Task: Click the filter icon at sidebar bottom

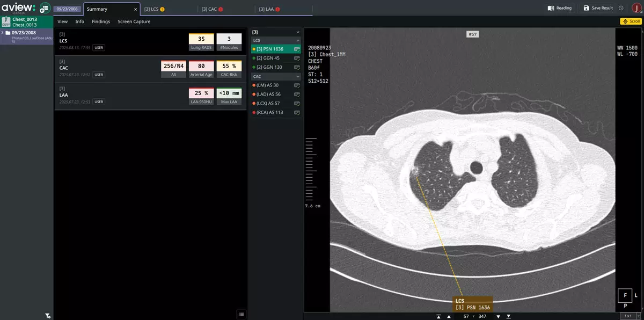Action: pos(48,316)
